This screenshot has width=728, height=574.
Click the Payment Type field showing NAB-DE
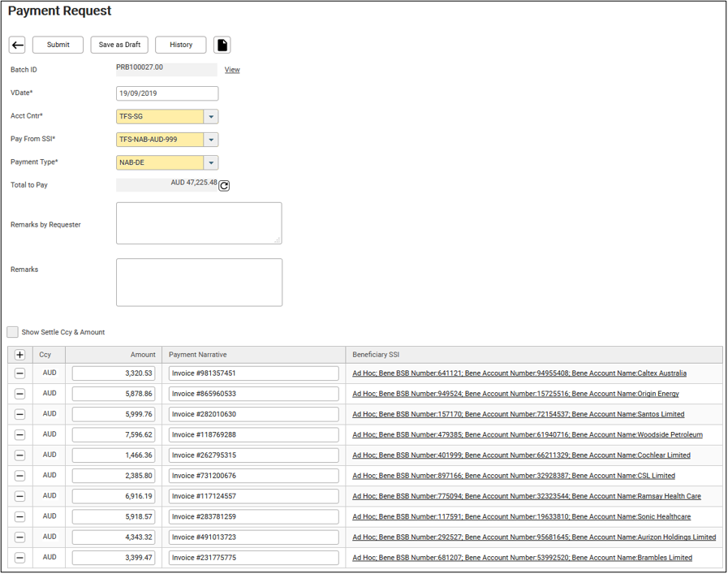(x=160, y=162)
